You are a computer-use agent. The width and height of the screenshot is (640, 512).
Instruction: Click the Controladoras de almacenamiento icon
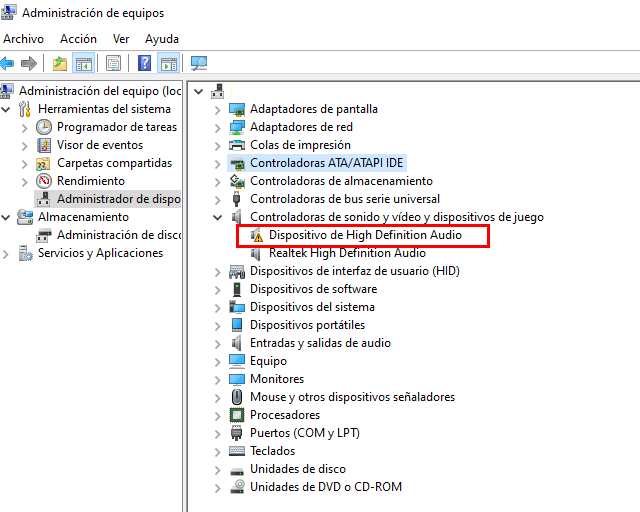click(237, 181)
